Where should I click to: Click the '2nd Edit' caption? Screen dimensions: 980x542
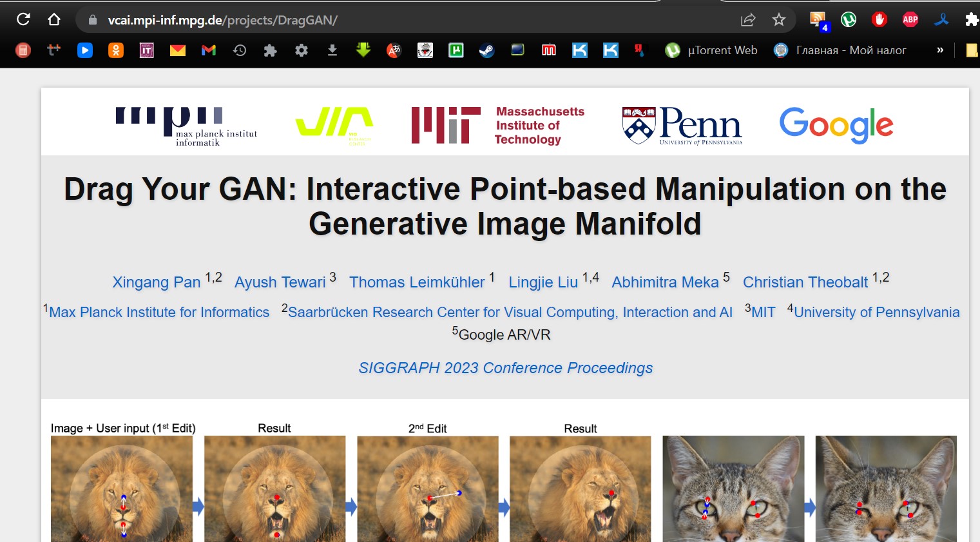[427, 428]
